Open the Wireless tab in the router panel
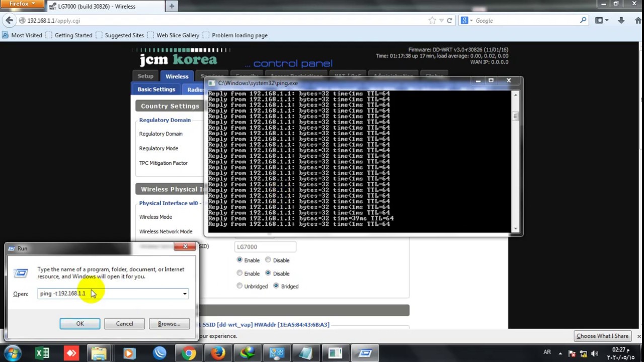 point(177,76)
